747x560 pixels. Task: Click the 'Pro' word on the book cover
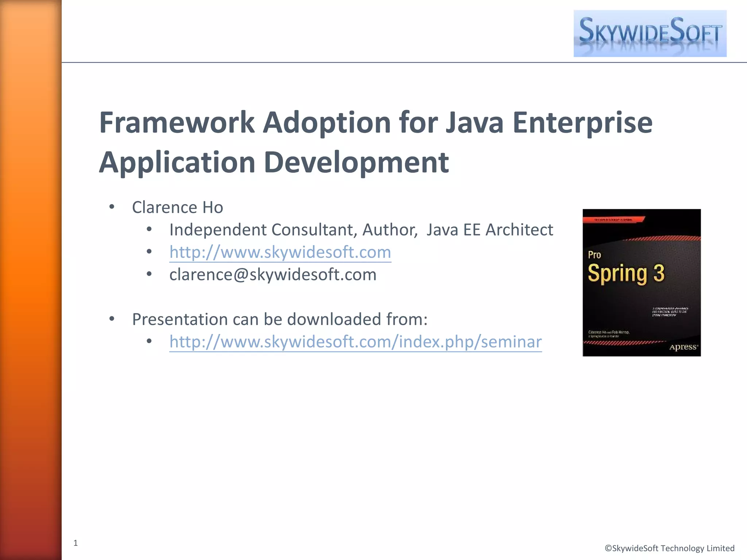(594, 254)
